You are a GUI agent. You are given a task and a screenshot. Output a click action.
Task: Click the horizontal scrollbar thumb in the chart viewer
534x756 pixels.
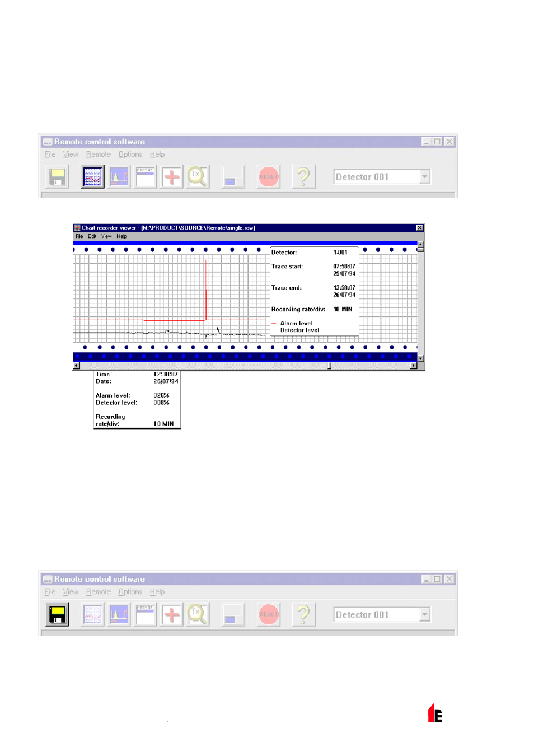tap(329, 366)
